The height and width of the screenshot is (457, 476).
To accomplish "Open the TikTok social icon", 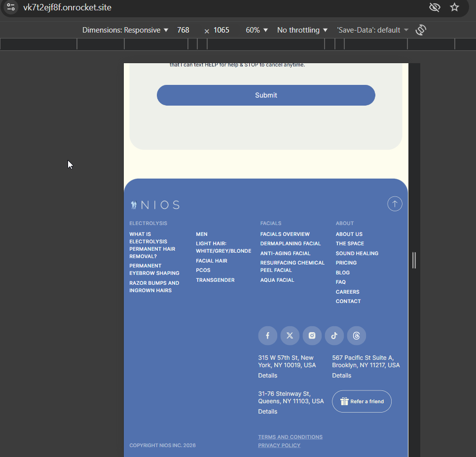I will 334,336.
